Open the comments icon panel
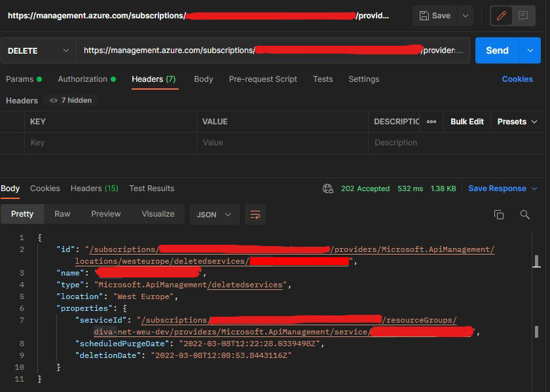This screenshot has width=550, height=392. 523,16
